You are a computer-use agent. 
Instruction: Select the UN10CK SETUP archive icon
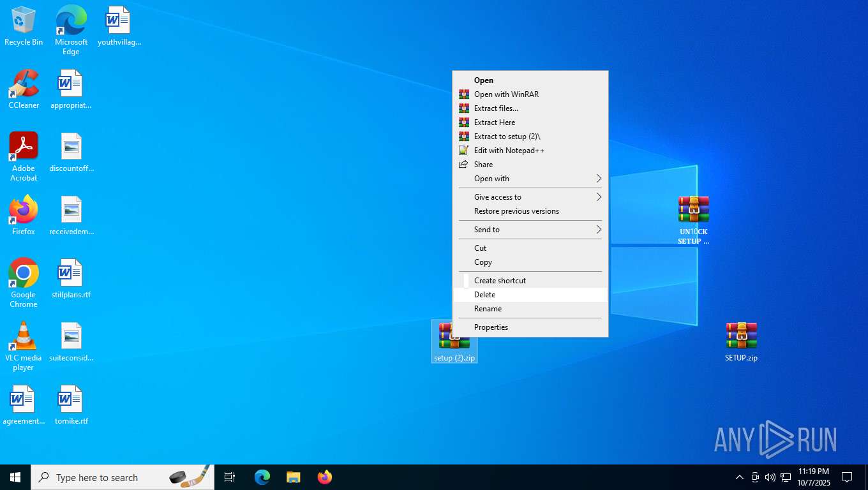click(693, 220)
